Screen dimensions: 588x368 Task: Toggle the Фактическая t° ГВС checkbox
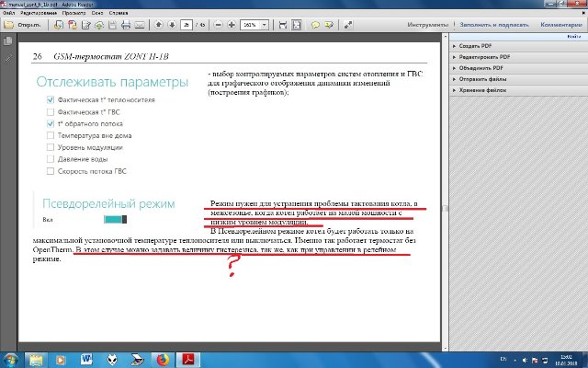(x=51, y=110)
